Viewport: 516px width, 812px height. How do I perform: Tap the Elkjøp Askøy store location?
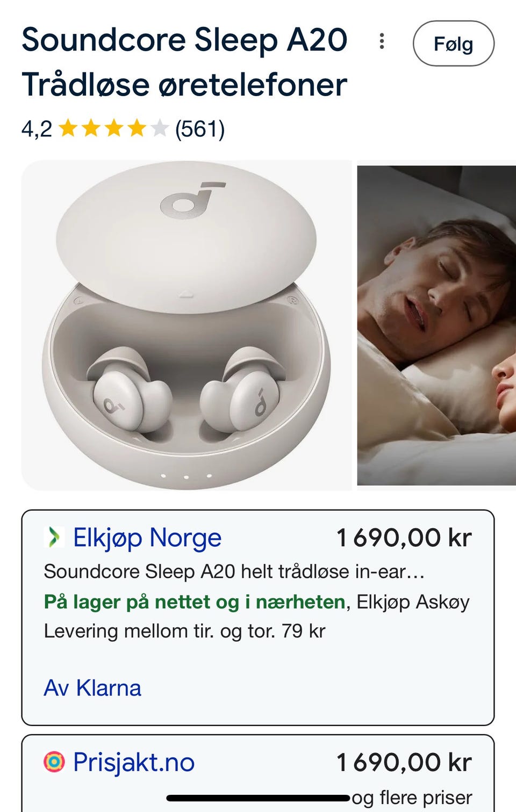[x=413, y=602]
